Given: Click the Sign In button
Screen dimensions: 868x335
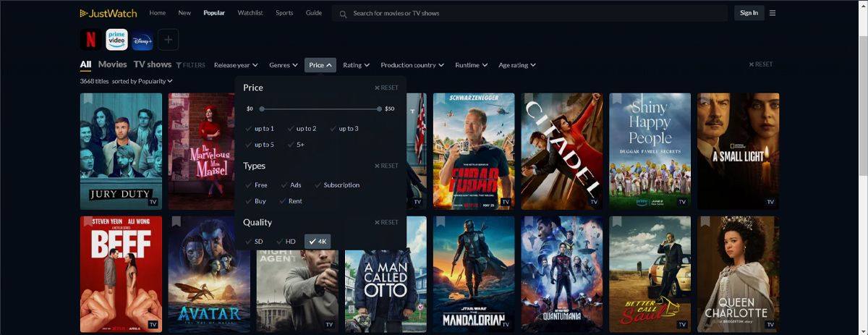Looking at the screenshot, I should pos(749,13).
